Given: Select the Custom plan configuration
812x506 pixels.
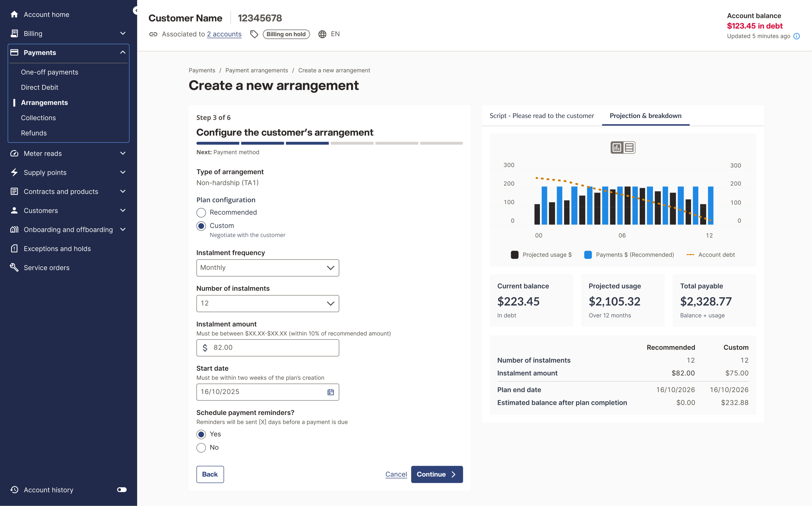Looking at the screenshot, I should pyautogui.click(x=201, y=226).
